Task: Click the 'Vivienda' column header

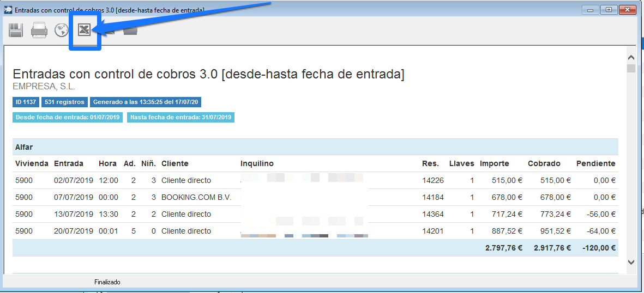Action: [32, 163]
